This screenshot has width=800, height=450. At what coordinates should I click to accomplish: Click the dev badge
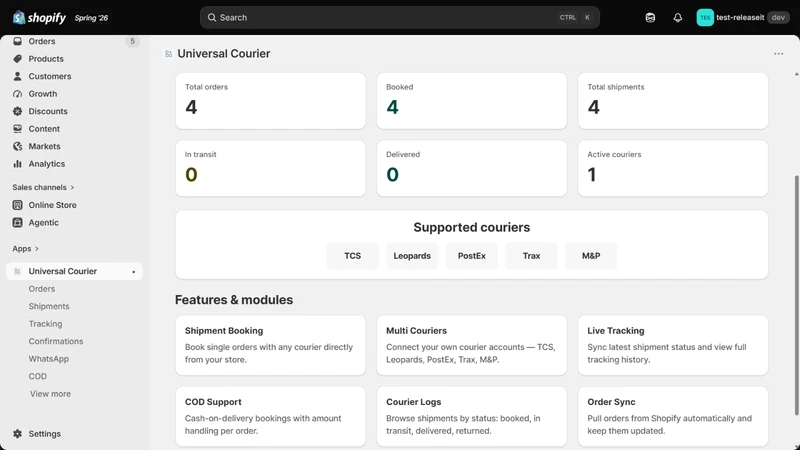778,17
